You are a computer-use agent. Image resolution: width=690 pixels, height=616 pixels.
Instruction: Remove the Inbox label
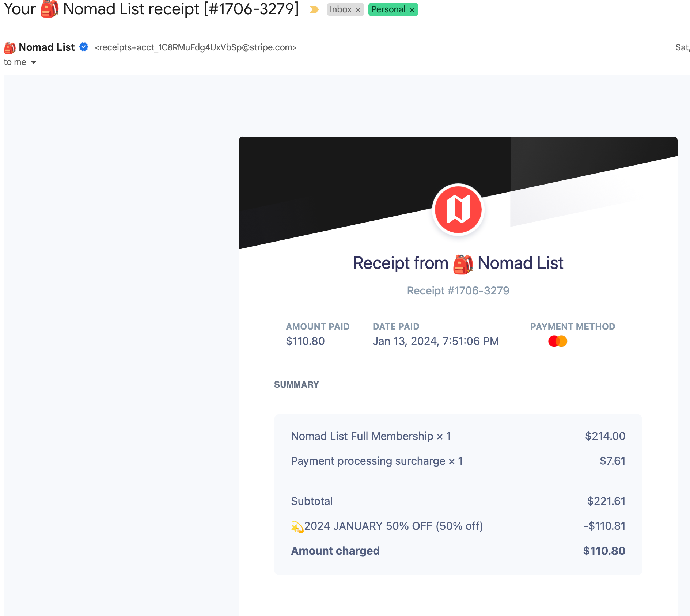tap(358, 10)
